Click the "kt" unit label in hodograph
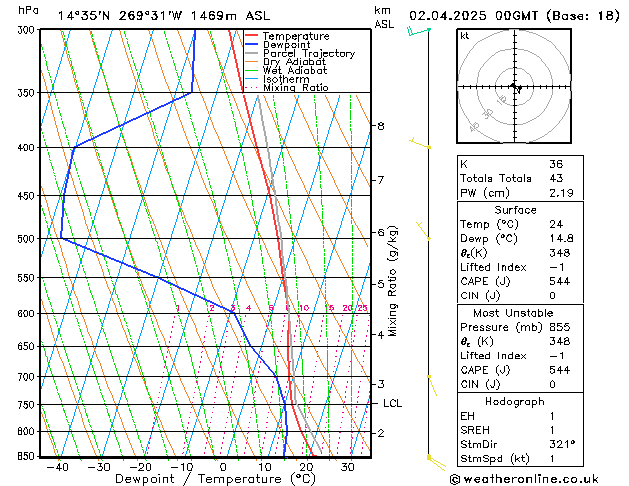The height and width of the screenshot is (486, 629). pyautogui.click(x=465, y=36)
